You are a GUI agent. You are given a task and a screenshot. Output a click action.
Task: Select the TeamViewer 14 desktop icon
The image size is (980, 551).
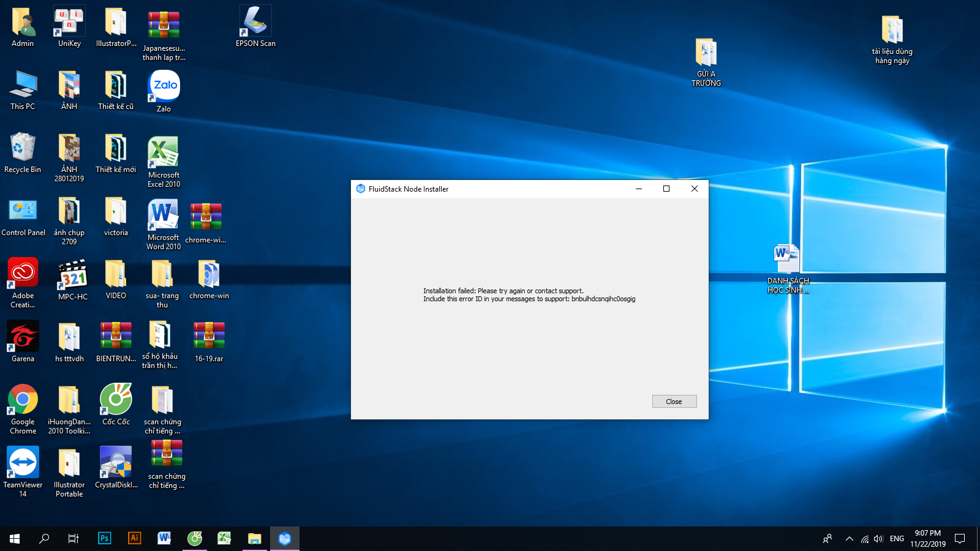coord(23,463)
